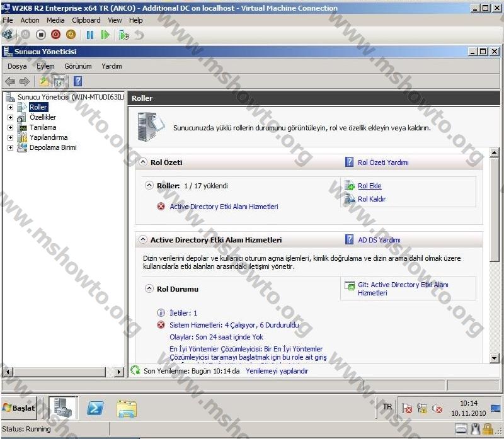Viewport: 504px width, 439px height.
Task: Open the Rol Özeti Yardımı help icon
Action: (x=349, y=162)
